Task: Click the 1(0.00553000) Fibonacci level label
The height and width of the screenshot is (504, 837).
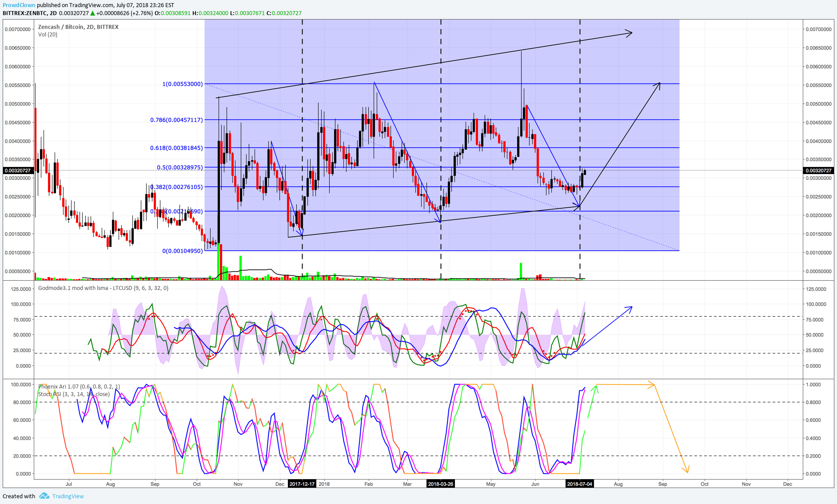Action: tap(183, 84)
